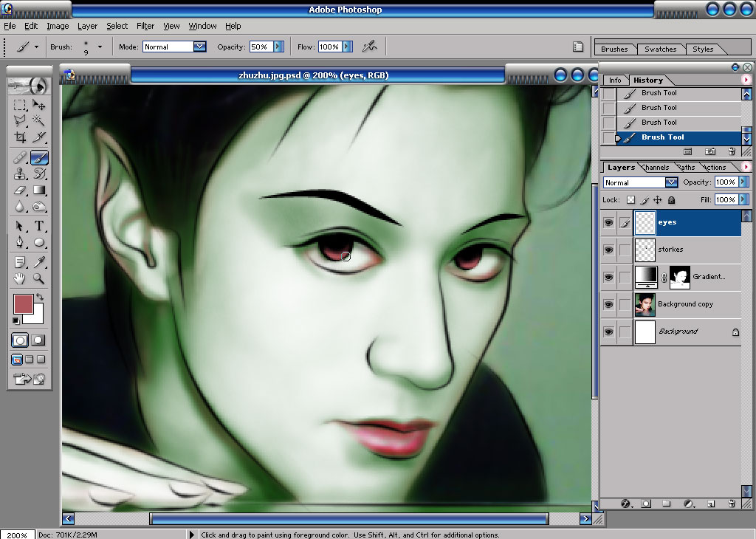
Task: Open the brush Mode dropdown
Action: pyautogui.click(x=199, y=47)
